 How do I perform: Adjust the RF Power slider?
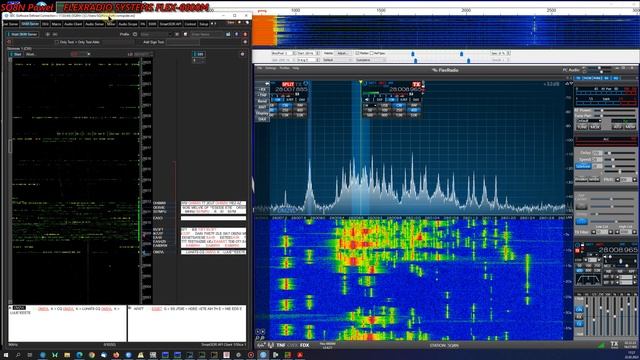614,110
